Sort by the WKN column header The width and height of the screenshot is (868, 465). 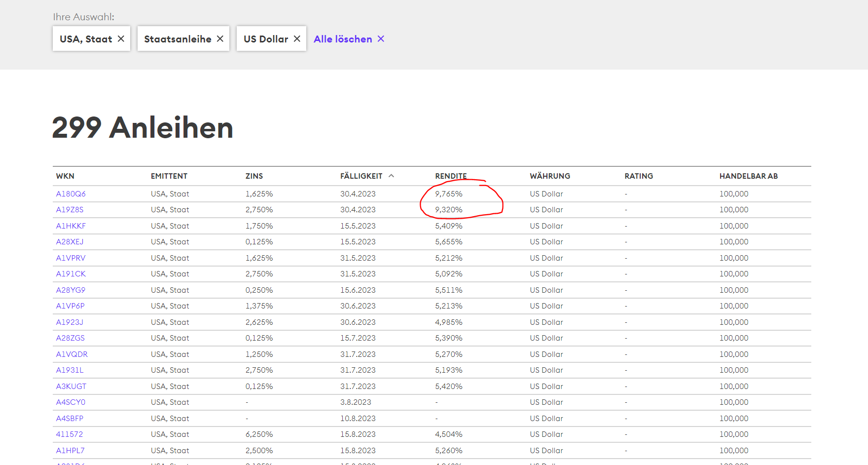pos(65,176)
